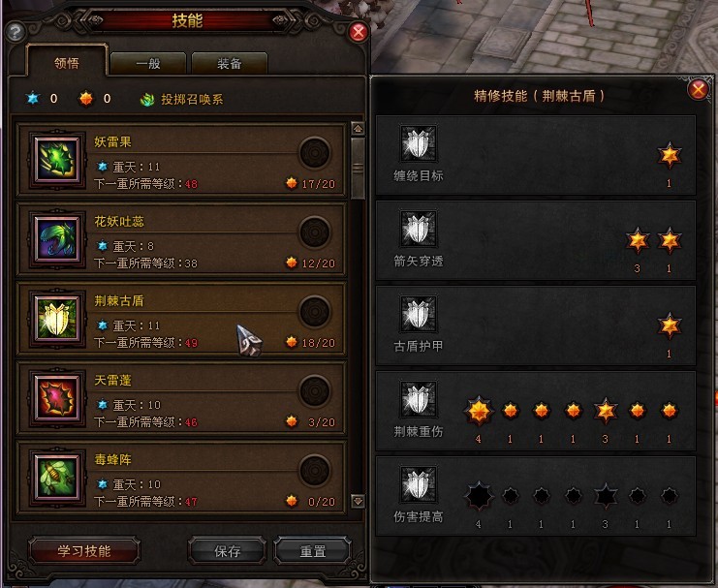Click the skill list scroll down arrow
Screen dimensions: 718x588
click(358, 501)
